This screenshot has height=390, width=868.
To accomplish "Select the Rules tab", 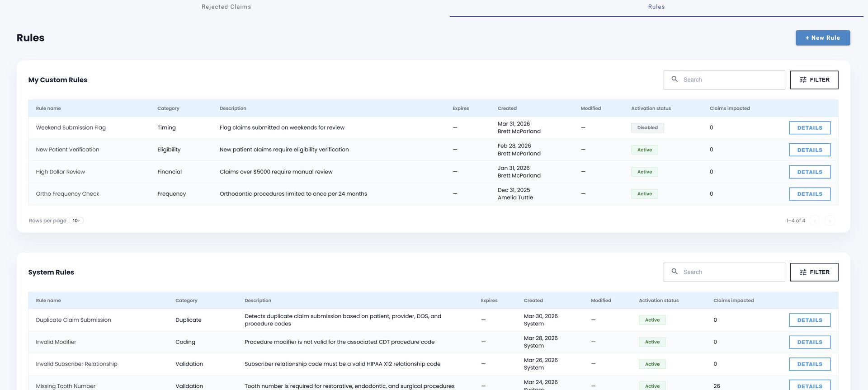I will [x=656, y=7].
